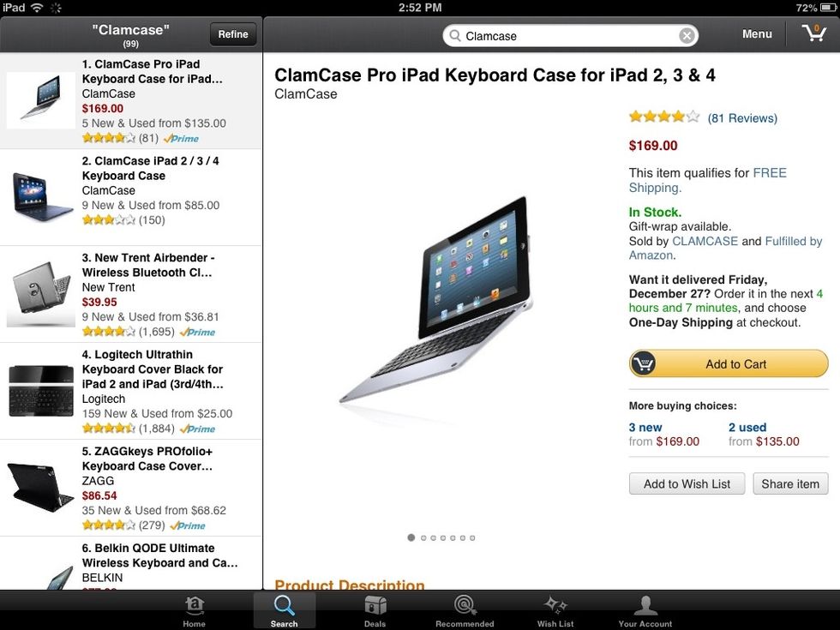
Task: Go to the Home tab
Action: point(194,610)
